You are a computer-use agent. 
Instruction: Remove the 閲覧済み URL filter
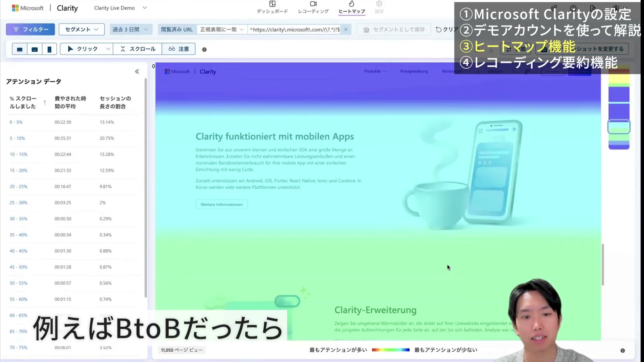point(346,29)
